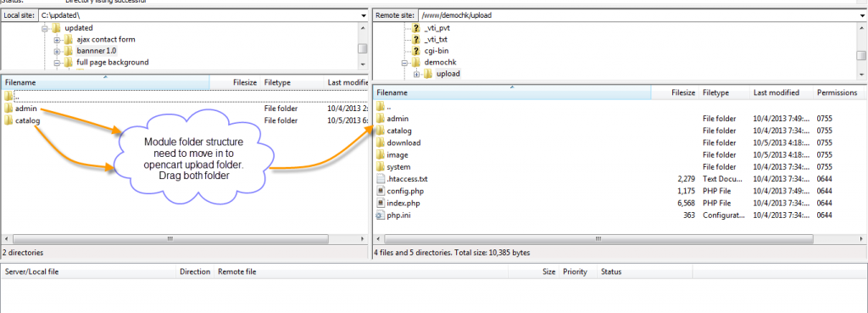Sort remote list by Last modified header
This screenshot has height=313, width=868.
click(x=781, y=92)
